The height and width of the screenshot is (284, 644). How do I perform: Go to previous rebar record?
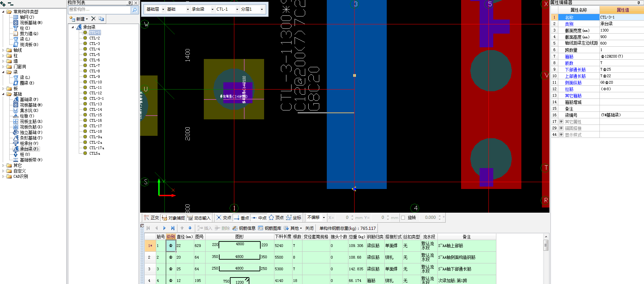coord(157,228)
